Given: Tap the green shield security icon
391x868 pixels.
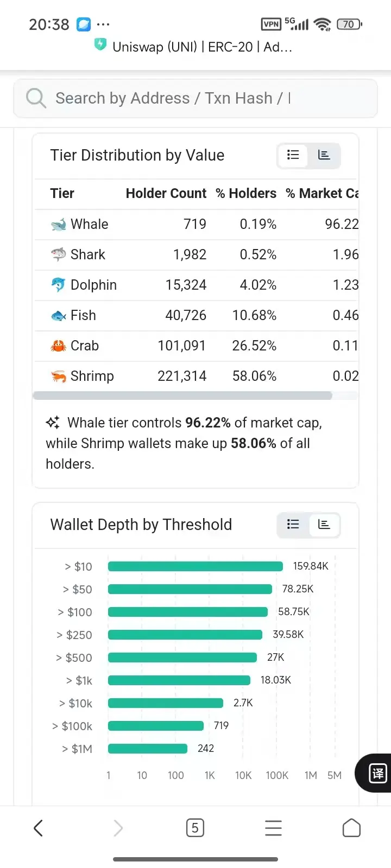Looking at the screenshot, I should point(100,45).
